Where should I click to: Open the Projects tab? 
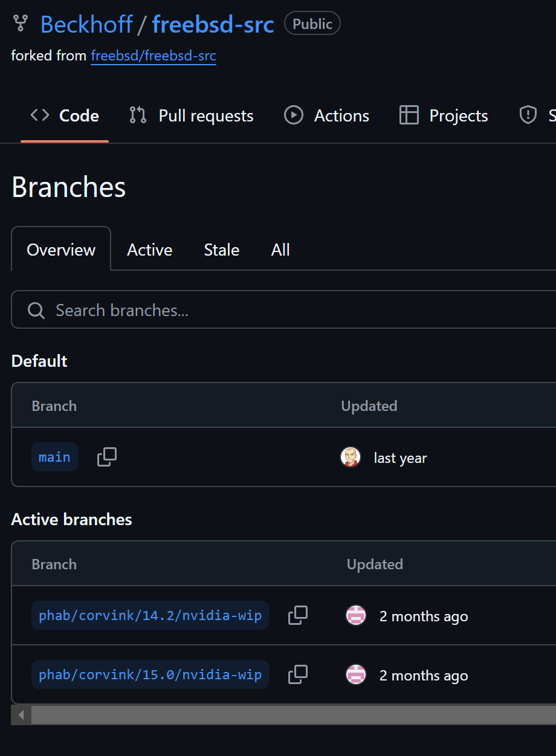[x=444, y=115]
